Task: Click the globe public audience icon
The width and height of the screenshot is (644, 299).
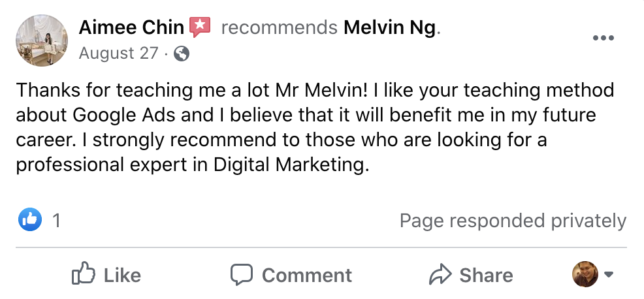Action: tap(182, 54)
